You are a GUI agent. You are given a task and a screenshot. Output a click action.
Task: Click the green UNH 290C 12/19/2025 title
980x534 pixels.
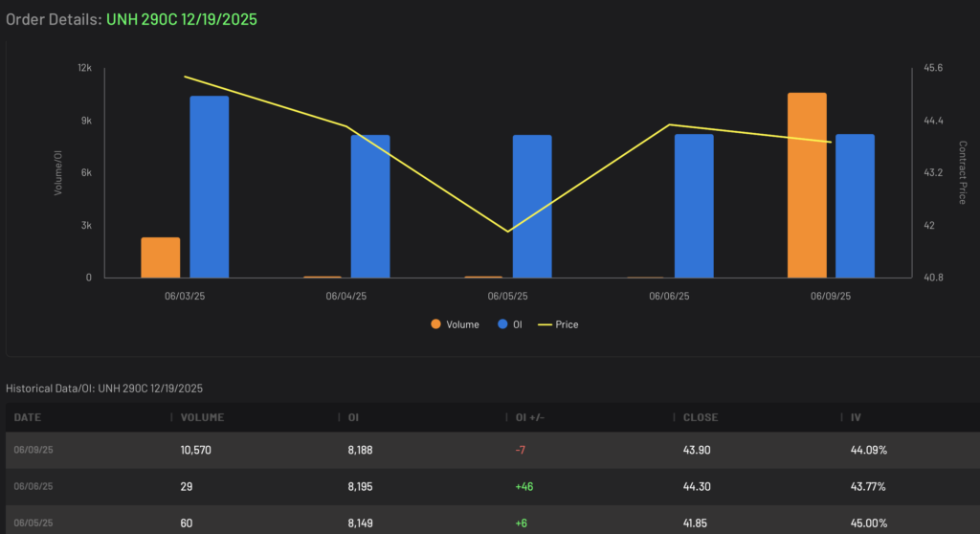(181, 19)
